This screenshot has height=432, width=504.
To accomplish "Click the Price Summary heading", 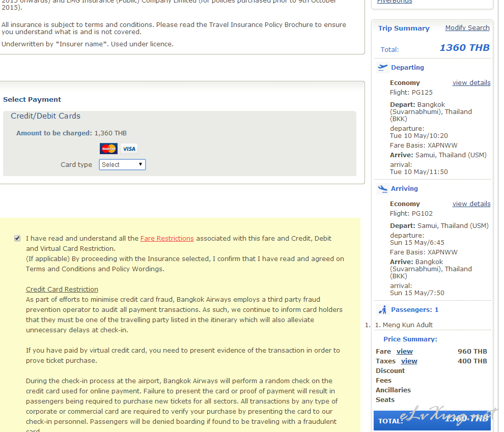I will (410, 339).
